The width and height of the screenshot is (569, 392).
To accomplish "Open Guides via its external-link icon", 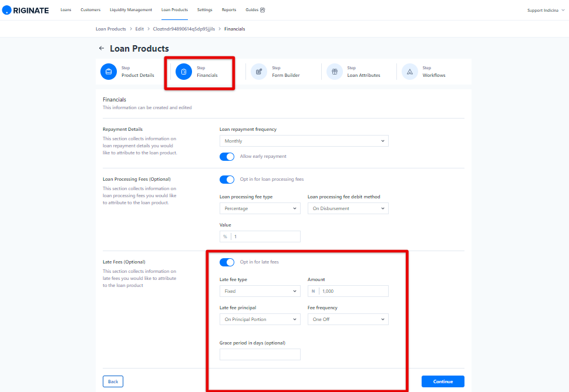I will point(262,9).
